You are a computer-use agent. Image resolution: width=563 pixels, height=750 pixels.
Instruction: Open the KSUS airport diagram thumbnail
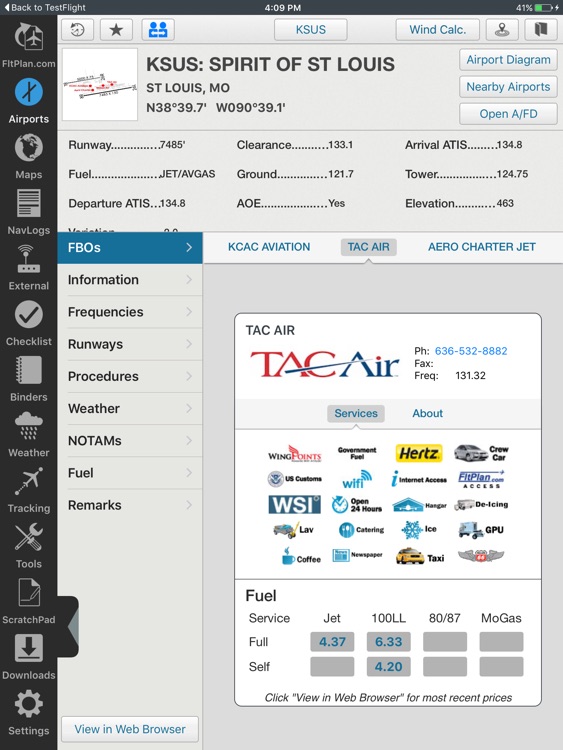(x=100, y=84)
